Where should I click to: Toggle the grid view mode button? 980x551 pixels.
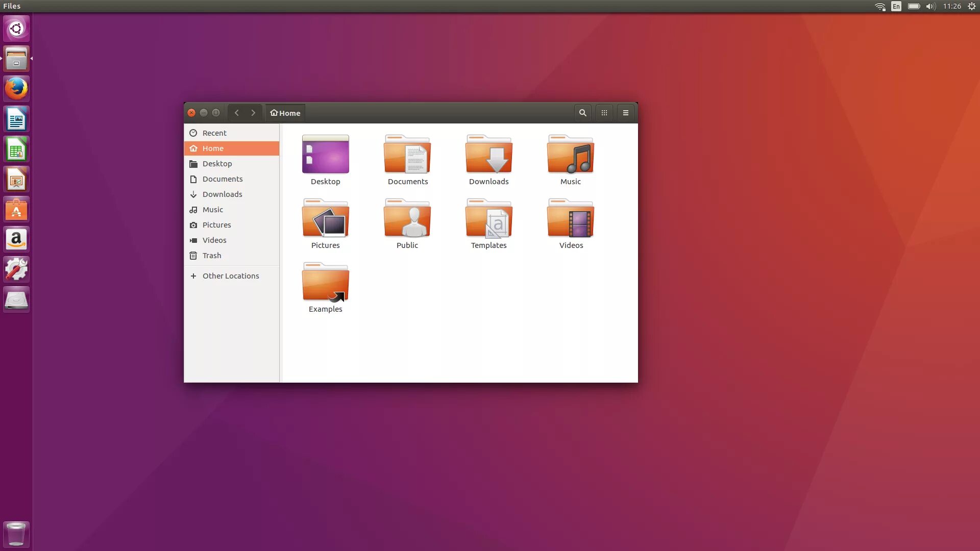click(604, 113)
